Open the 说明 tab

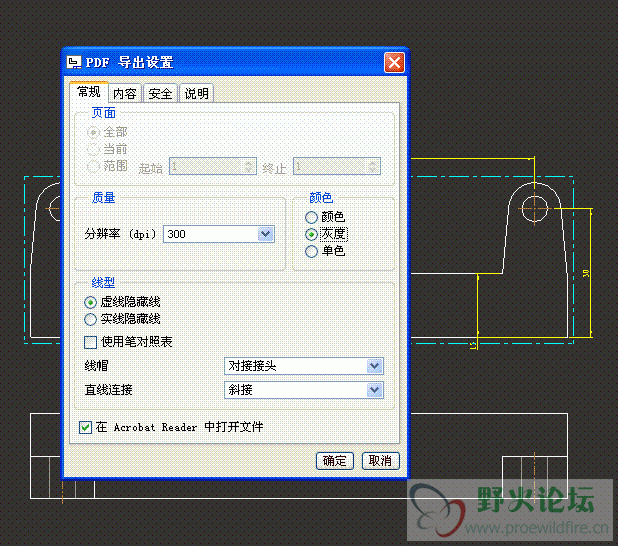[x=196, y=93]
